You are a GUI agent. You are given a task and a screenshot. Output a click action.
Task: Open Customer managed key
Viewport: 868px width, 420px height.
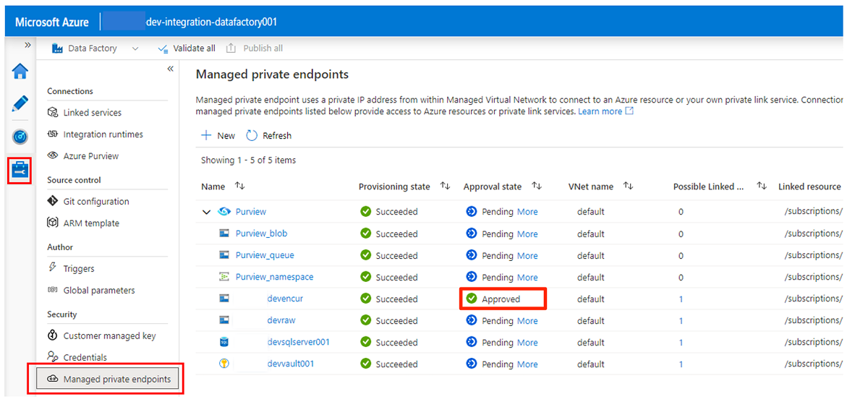tap(109, 336)
